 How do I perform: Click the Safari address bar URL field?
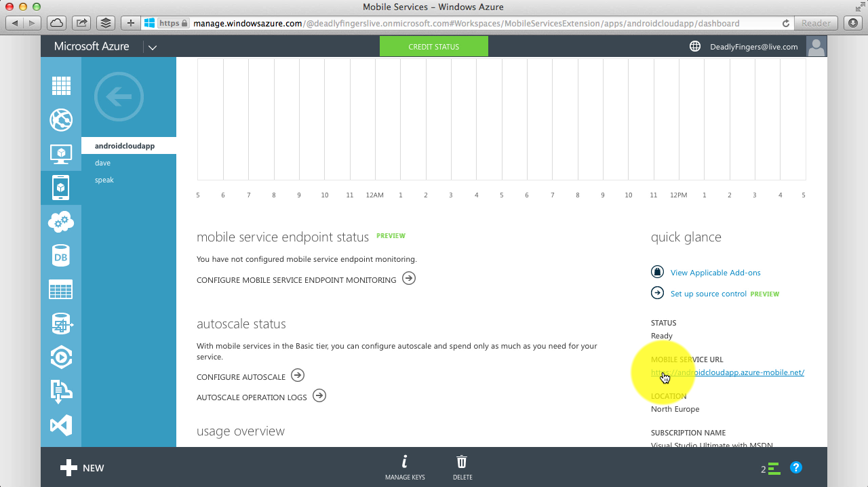click(x=468, y=23)
